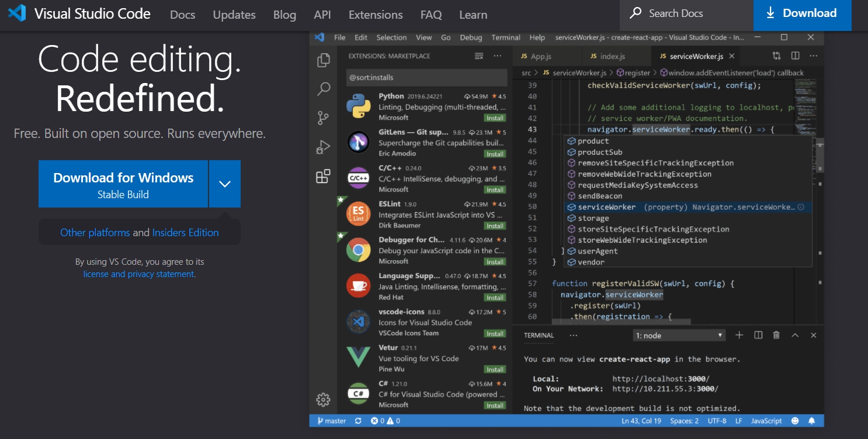Click the search icon in Search Docs

tap(636, 13)
